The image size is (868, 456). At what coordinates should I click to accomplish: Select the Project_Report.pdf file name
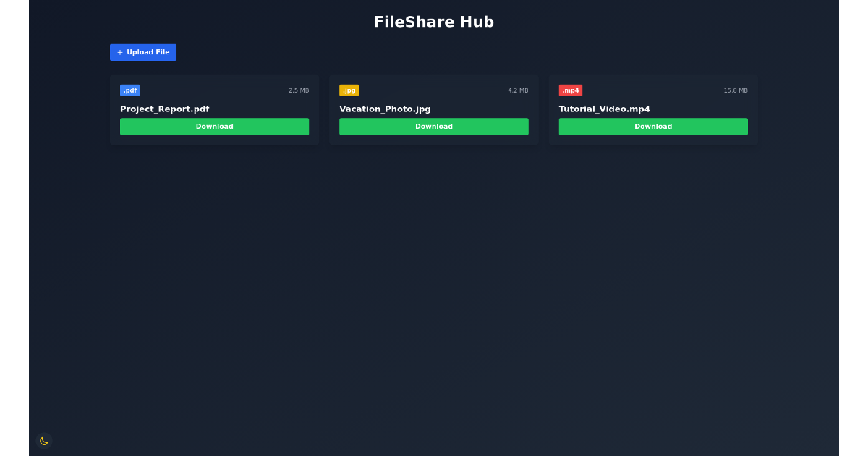164,109
